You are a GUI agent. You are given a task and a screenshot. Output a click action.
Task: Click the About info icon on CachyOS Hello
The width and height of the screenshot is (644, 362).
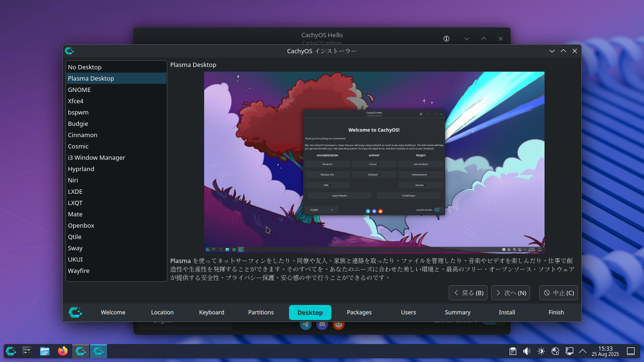tap(446, 39)
